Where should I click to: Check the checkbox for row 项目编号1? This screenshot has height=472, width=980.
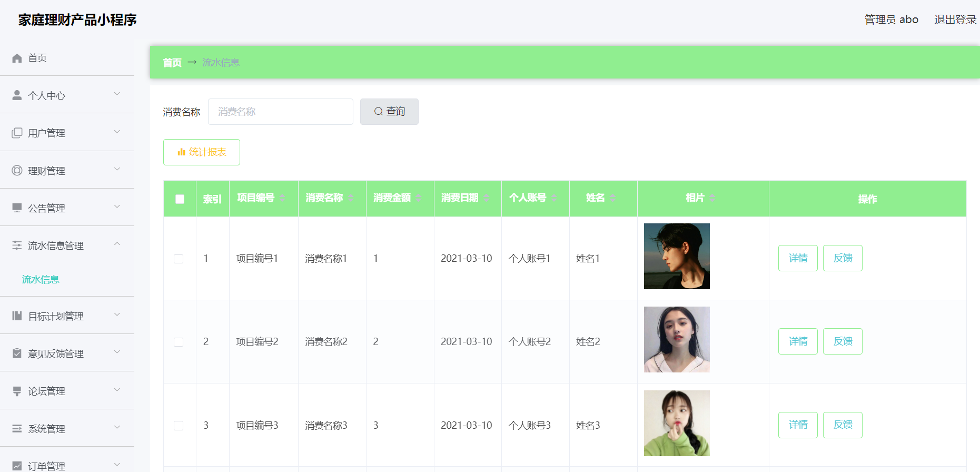coord(179,259)
